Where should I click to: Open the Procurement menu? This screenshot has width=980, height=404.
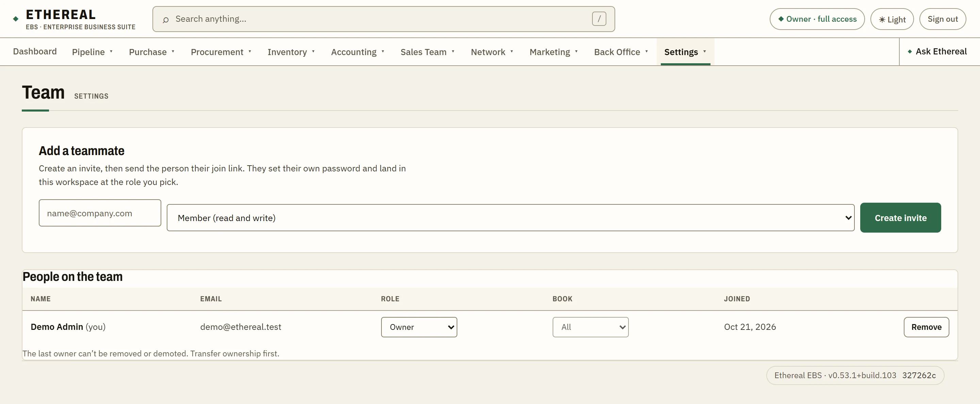click(x=221, y=52)
